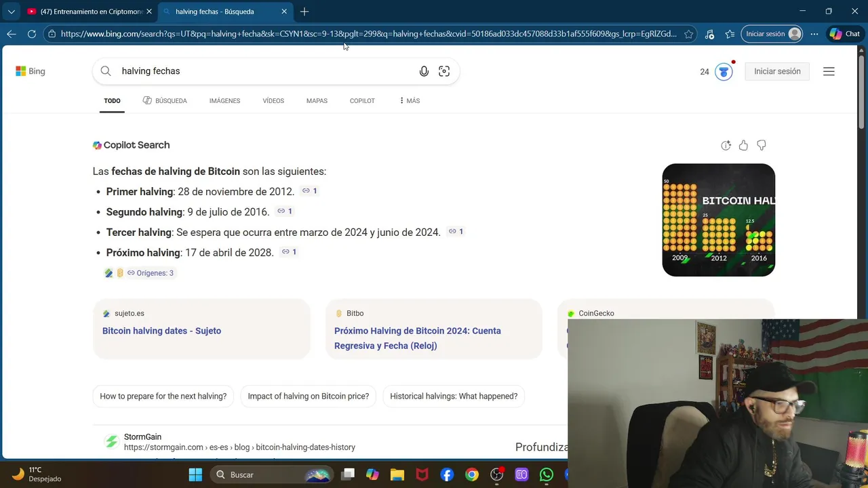
Task: Select the COPILOT tab
Action: [x=362, y=101]
